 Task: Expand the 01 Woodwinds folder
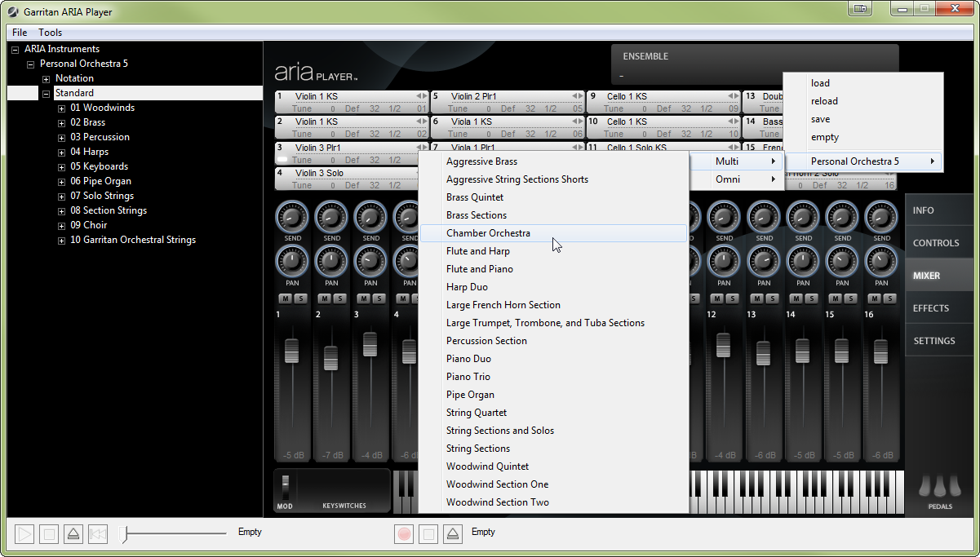pos(62,108)
